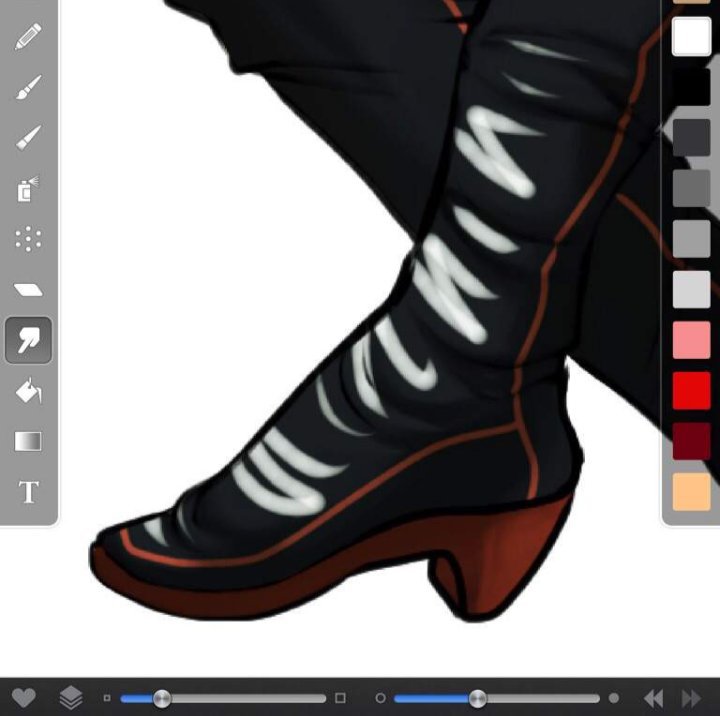Select the Spray can airbrush tool

coord(28,188)
